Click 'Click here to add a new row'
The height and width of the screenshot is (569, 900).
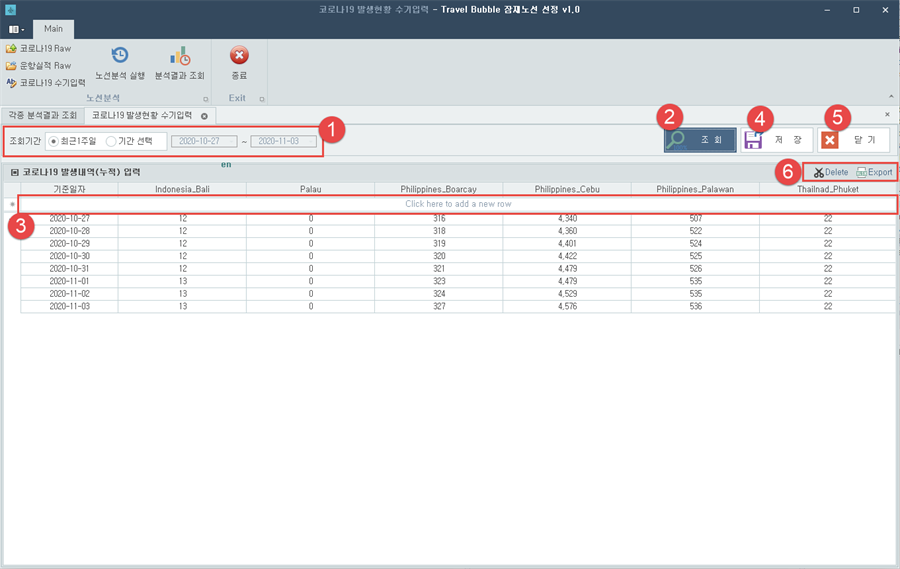tap(458, 204)
